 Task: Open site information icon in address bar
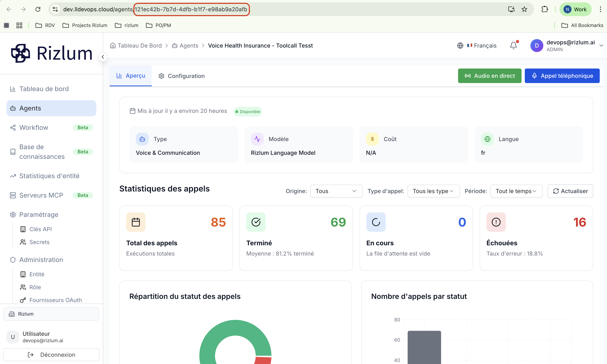(55, 9)
